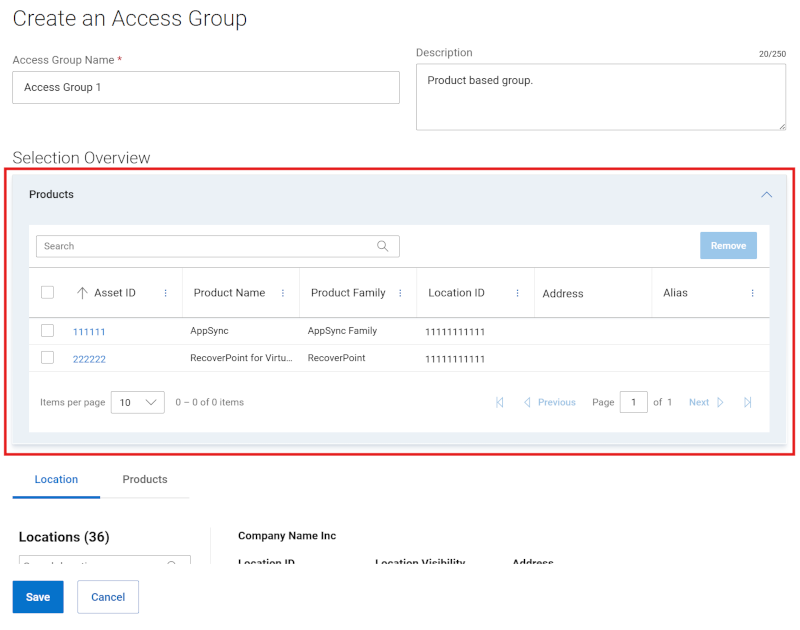Save the new access group
The width and height of the screenshot is (800, 630).
click(37, 596)
